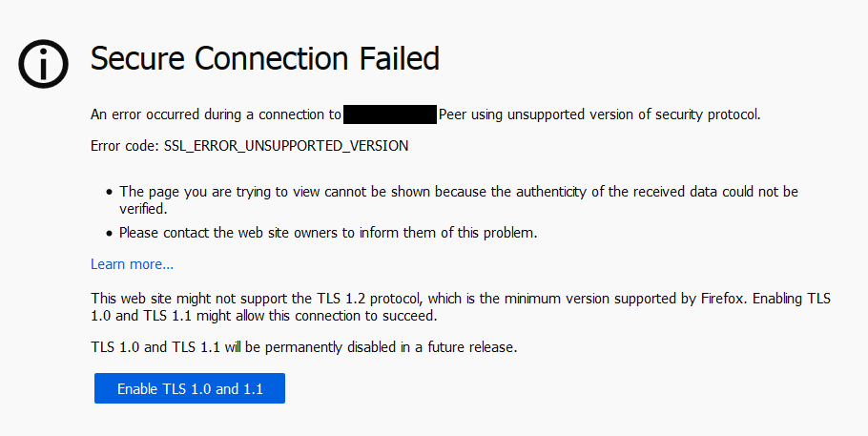
Task: Click the SSL_ERROR_UNSUPPORTED_VERSION error code text
Action: (x=286, y=146)
